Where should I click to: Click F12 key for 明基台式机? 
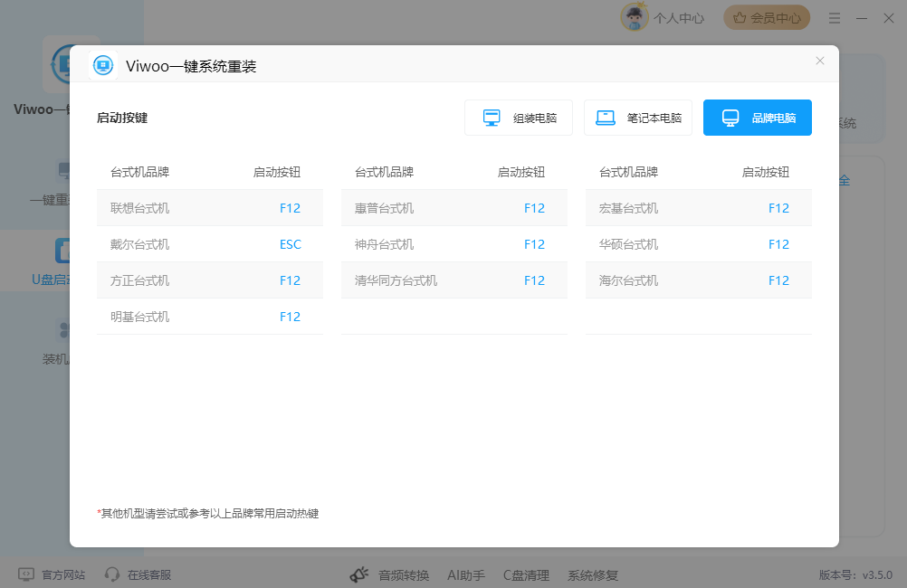290,317
